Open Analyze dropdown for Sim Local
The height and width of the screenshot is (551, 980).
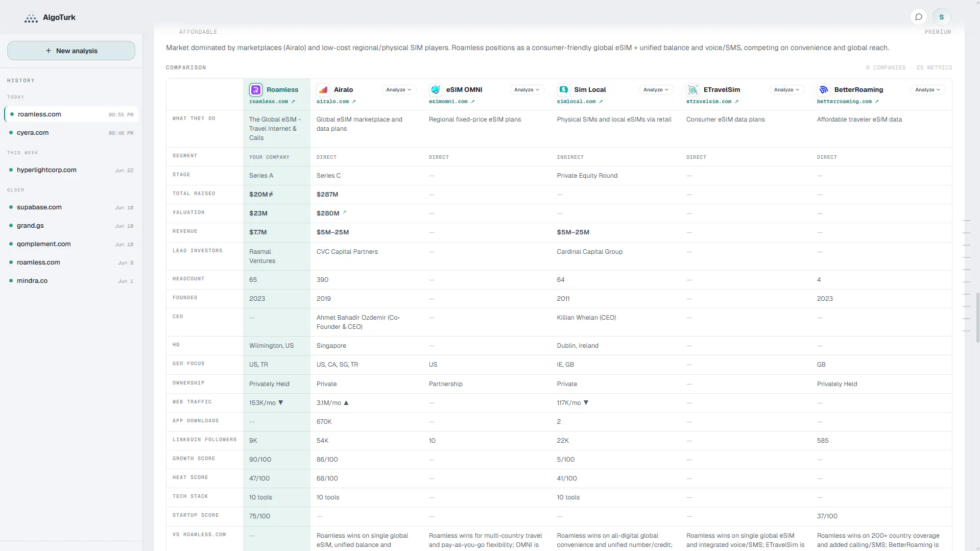[656, 90]
